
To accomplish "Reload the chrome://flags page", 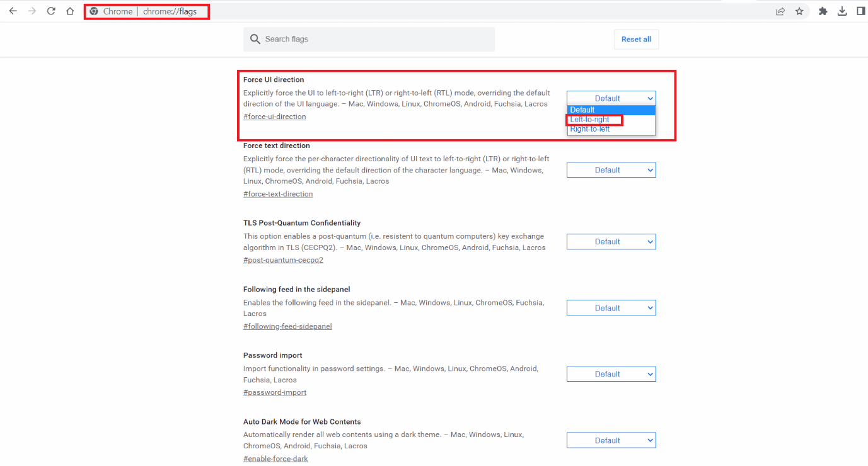I will 51,11.
